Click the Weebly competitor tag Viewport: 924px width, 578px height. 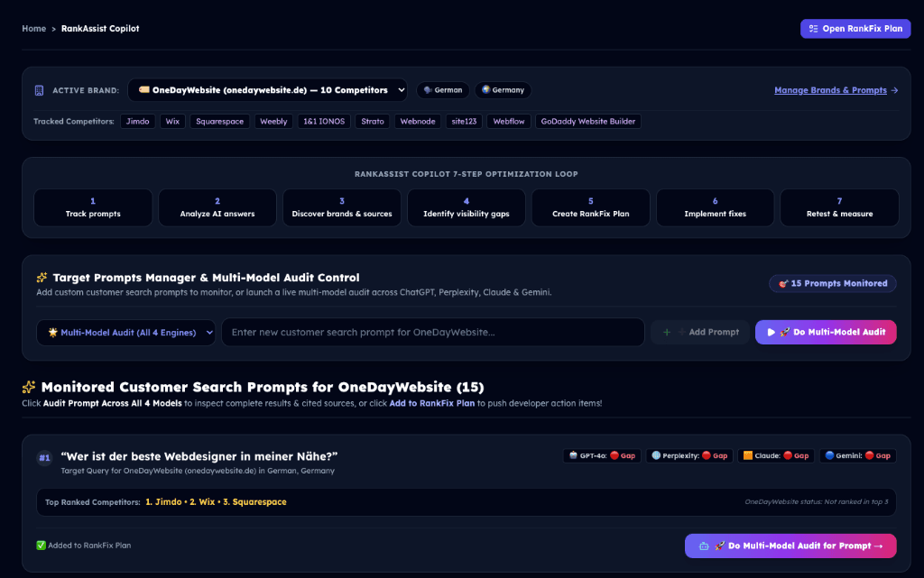273,121
